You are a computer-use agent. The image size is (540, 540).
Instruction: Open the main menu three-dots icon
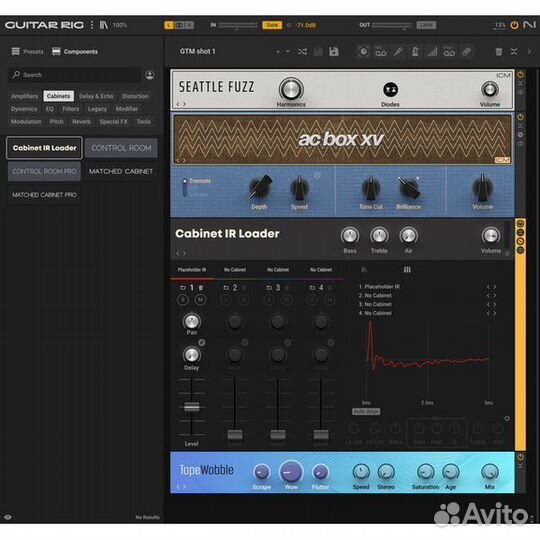[x=92, y=25]
